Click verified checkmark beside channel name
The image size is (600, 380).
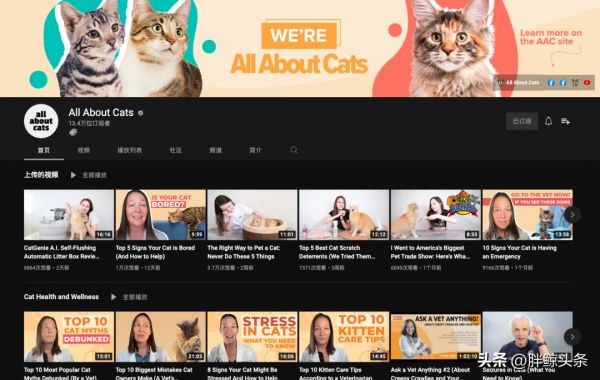coord(140,113)
